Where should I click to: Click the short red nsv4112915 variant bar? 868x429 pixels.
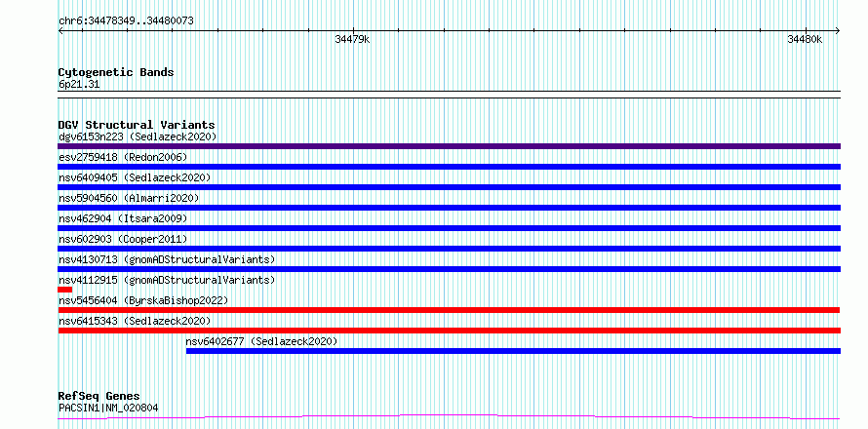(x=64, y=290)
